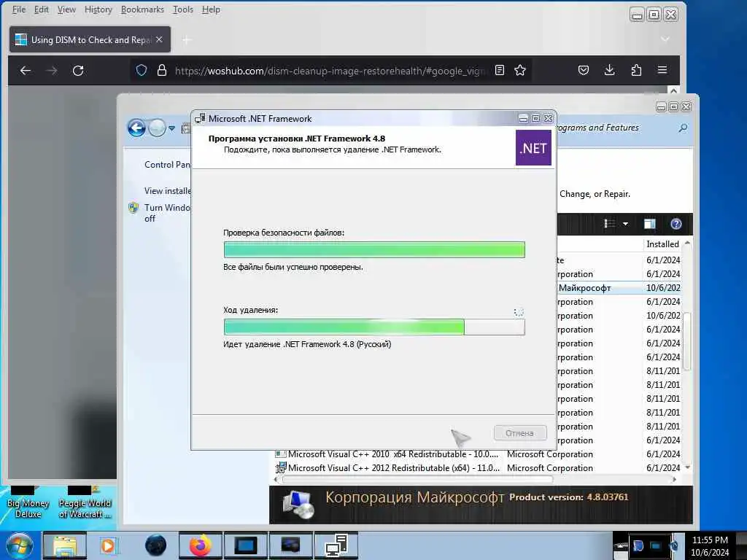Go back in Programs and Features window
Image resolution: width=747 pixels, height=560 pixels.
point(136,128)
